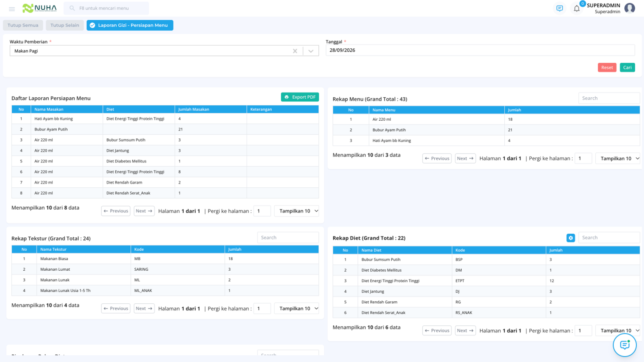The height and width of the screenshot is (362, 644).
Task: Open Tampilkan 10 dropdown in Rekap Diet
Action: tap(618, 331)
